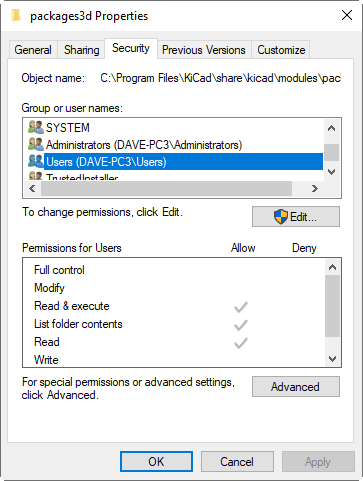The height and width of the screenshot is (481, 363).
Task: Click the Users group icon
Action: tap(36, 161)
